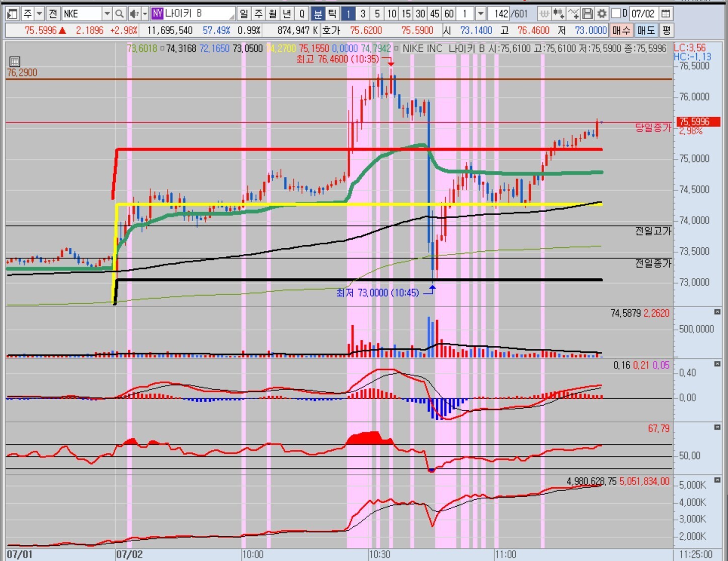Image resolution: width=728 pixels, height=561 pixels.
Task: Click the +2.98% change rate value
Action: (124, 31)
